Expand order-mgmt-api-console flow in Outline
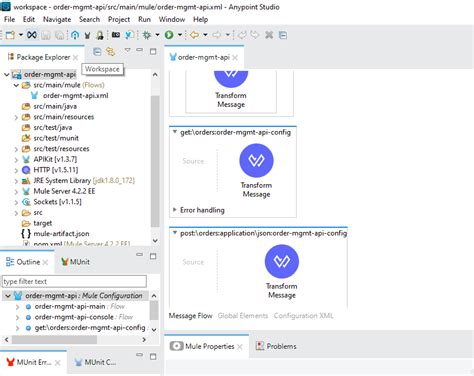Screen dimensions: 474x376 coord(17,317)
